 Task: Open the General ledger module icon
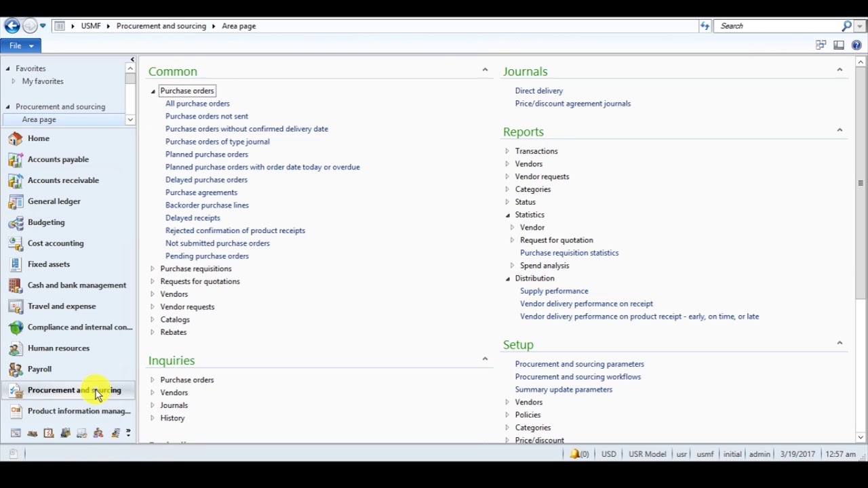click(16, 201)
